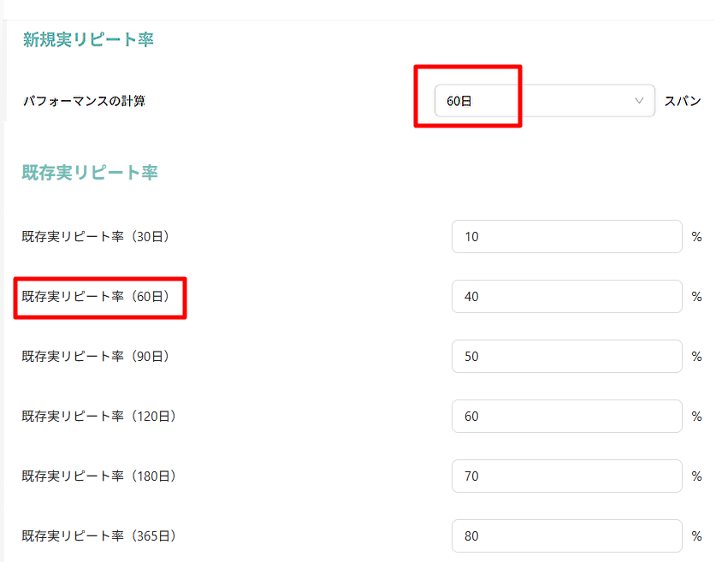
Task: Click the 新規実リピート率 section heading
Action: pos(88,39)
